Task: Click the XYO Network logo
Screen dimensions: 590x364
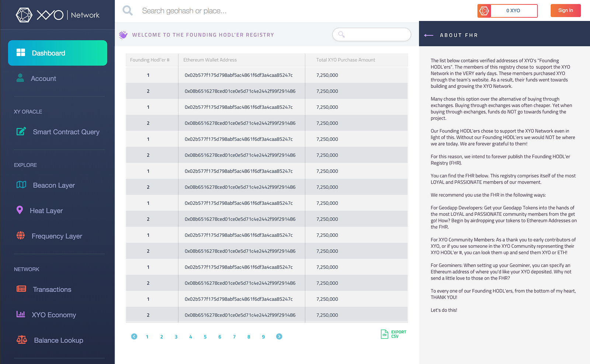Action: tap(58, 15)
